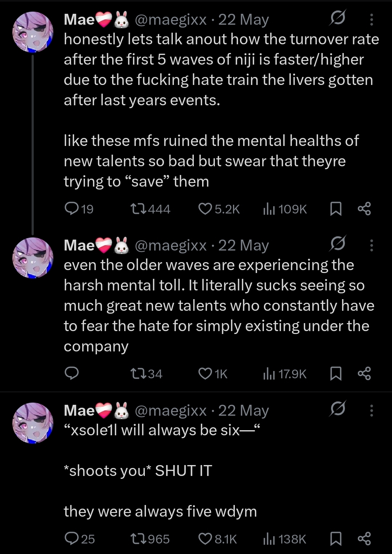Open more options on second tweet
The image size is (392, 554).
click(371, 245)
